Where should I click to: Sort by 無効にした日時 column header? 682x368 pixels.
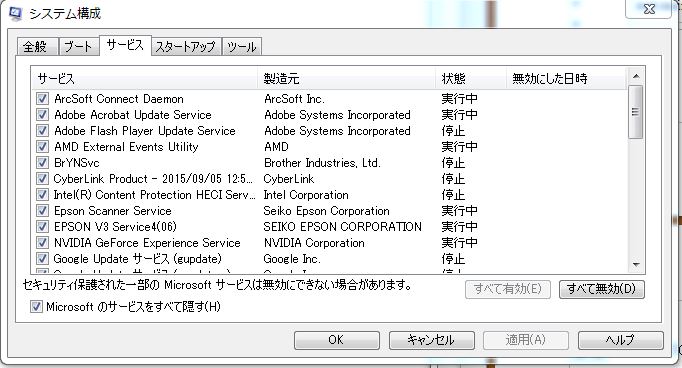[566, 79]
